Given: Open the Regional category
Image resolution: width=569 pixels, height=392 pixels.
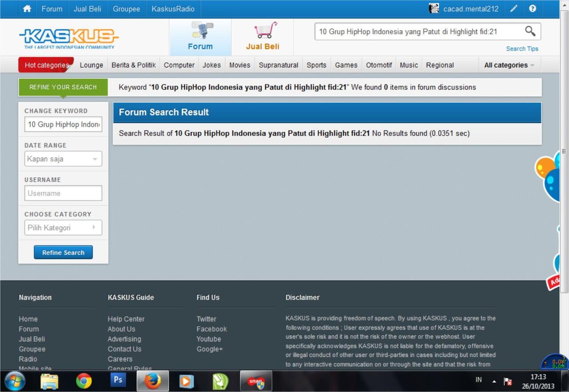Looking at the screenshot, I should [x=440, y=65].
